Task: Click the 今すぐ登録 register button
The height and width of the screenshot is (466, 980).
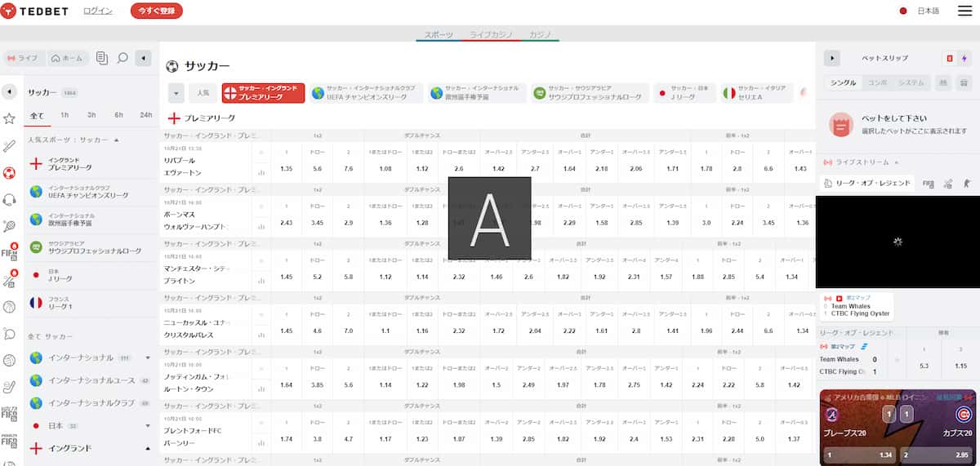Action: [157, 11]
